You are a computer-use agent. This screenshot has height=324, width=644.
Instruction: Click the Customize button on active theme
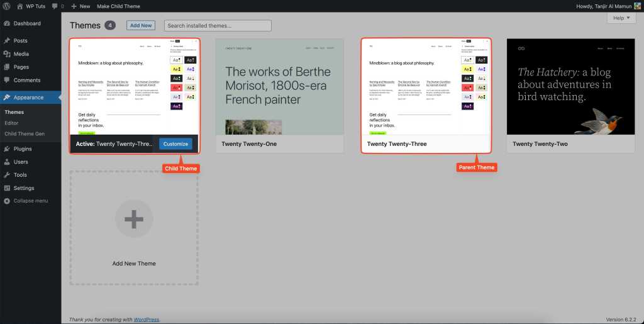pos(175,144)
